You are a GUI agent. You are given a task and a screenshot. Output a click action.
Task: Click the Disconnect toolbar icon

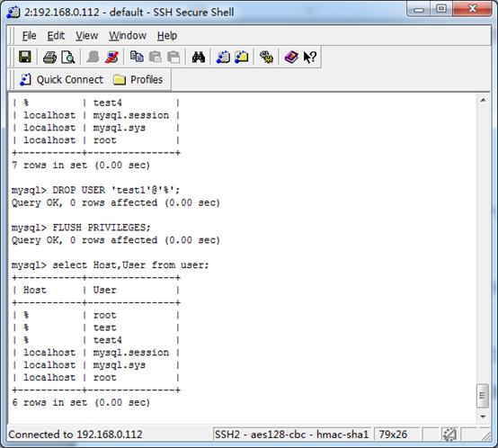click(111, 58)
